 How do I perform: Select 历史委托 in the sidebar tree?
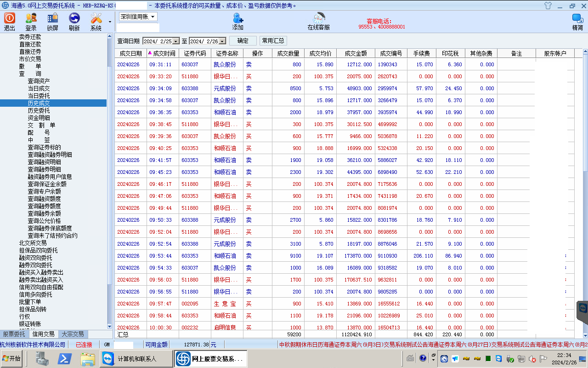pos(39,110)
